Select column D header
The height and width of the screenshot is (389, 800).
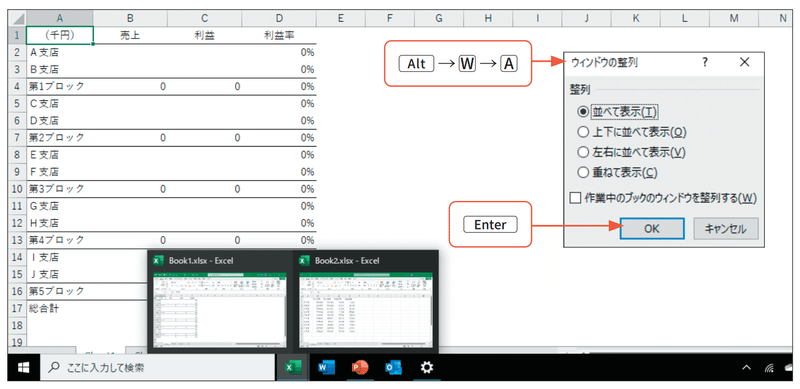279,18
